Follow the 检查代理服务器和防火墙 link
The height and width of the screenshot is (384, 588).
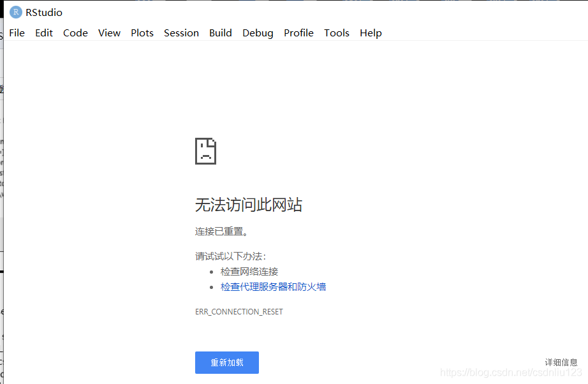[274, 287]
